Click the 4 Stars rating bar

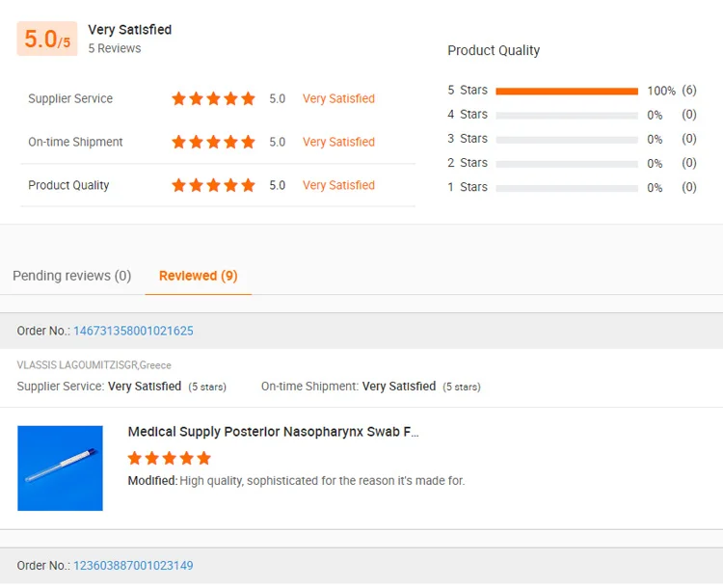coord(567,115)
